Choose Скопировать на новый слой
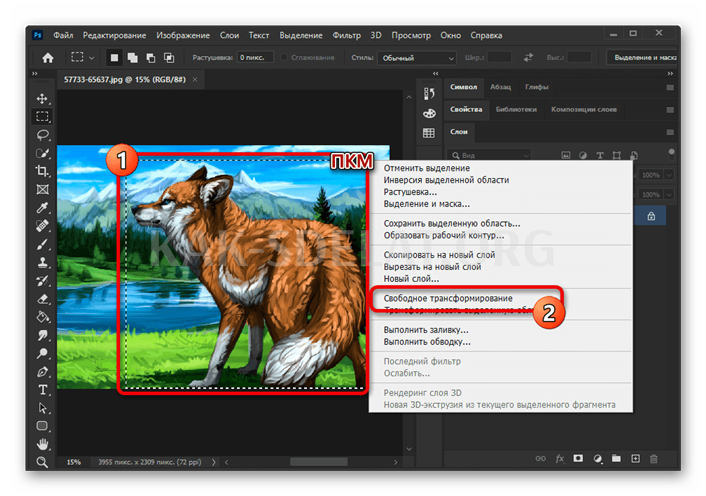 click(x=439, y=255)
